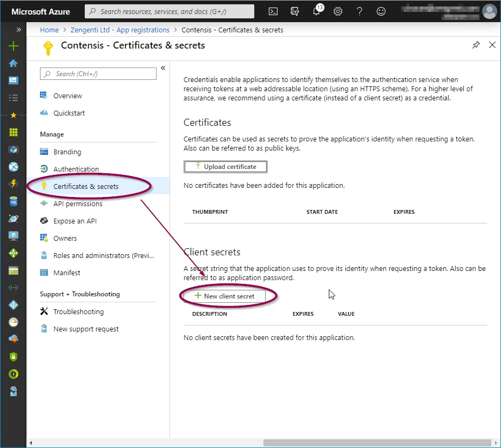Screen dimensions: 501x448
Task: Click the Home icon in the left rail
Action: tap(13, 64)
